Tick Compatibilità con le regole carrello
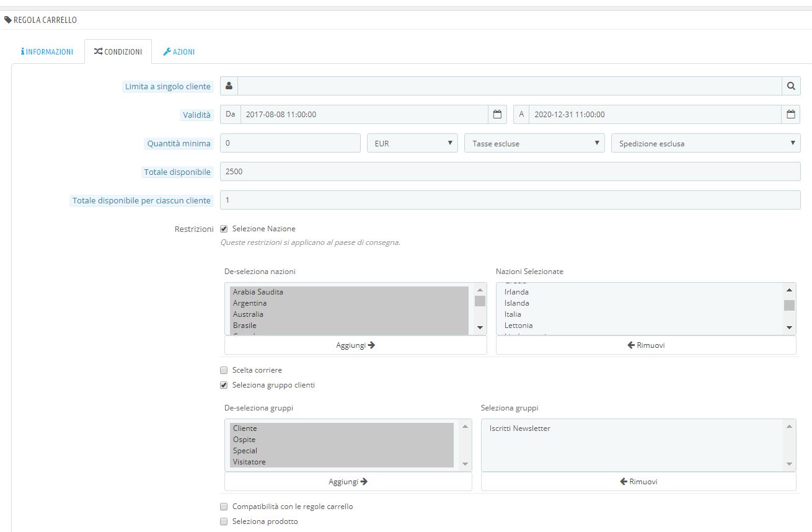The width and height of the screenshot is (812, 532). [x=224, y=507]
